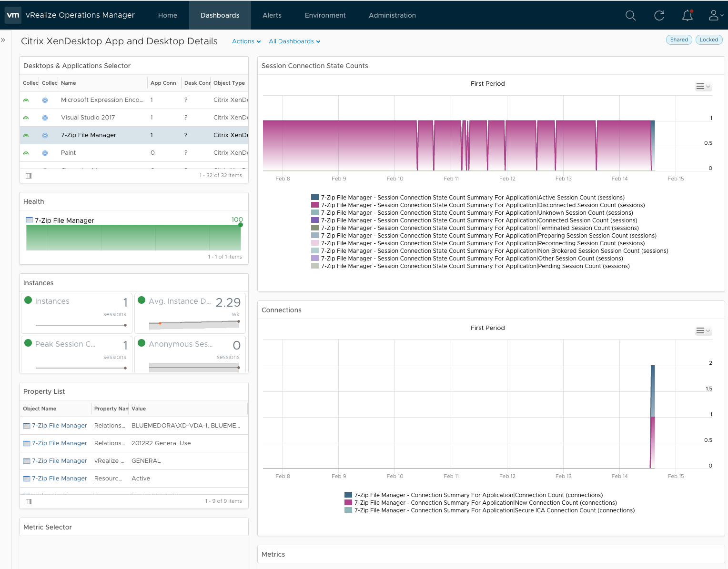Select the Microsoft Expression Enco... row

(x=134, y=100)
